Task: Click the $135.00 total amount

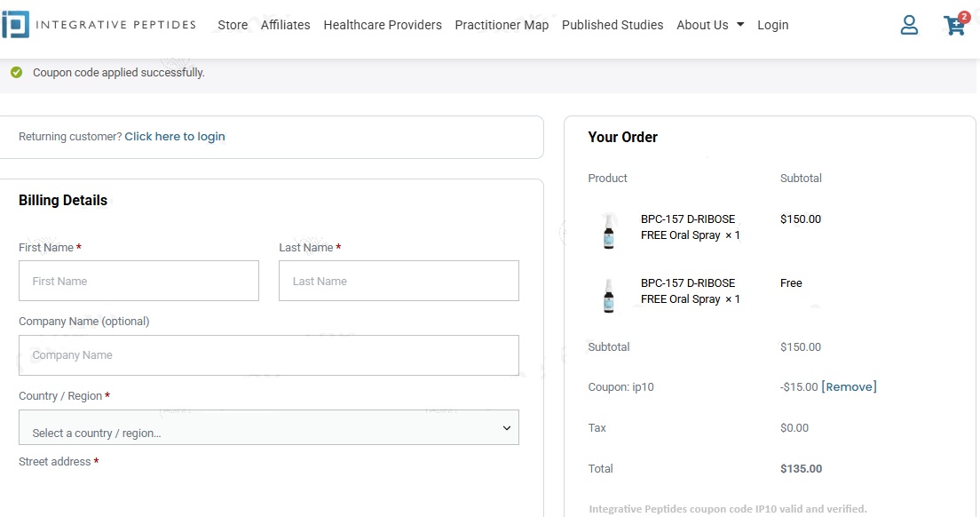Action: (x=802, y=469)
